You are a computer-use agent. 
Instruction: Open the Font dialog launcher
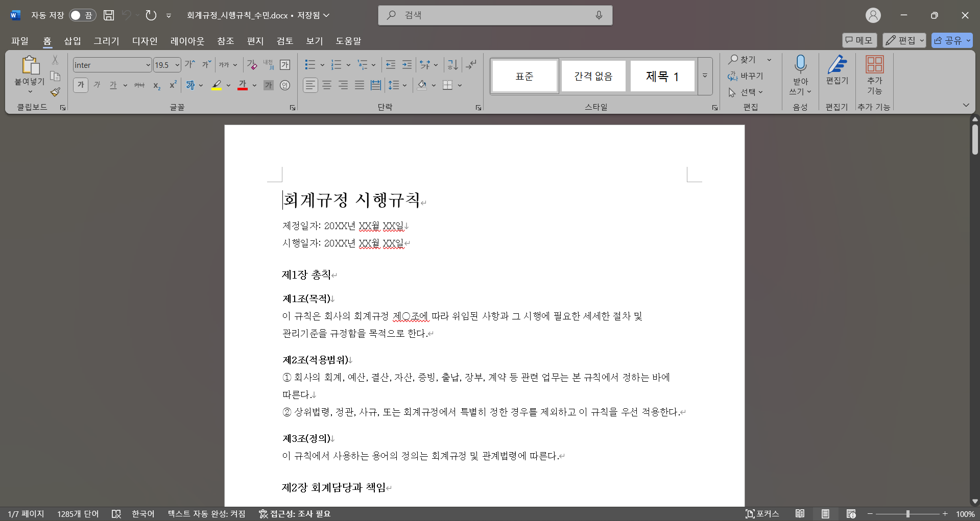tap(293, 108)
